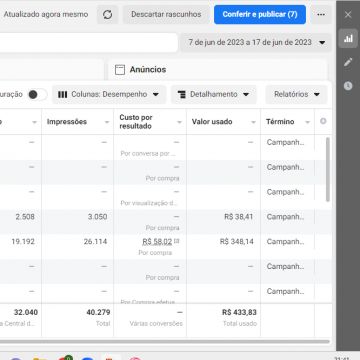The height and width of the screenshot is (360, 360).
Task: Select the 19.192 cell
Action: [x=23, y=242]
